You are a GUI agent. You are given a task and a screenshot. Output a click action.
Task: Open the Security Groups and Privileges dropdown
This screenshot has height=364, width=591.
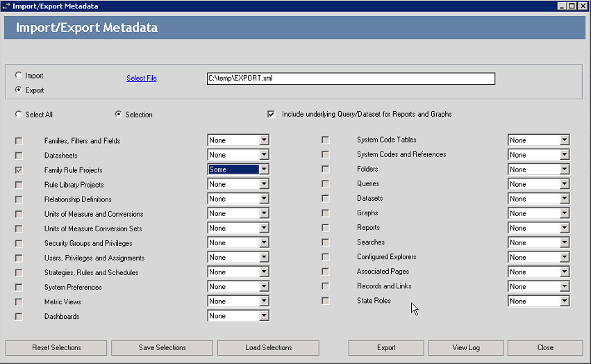(x=238, y=242)
